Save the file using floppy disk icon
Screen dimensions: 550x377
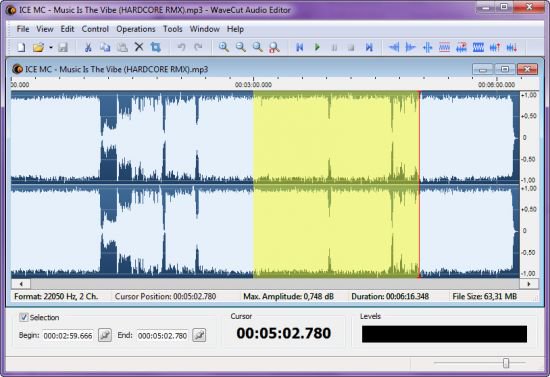pyautogui.click(x=63, y=47)
